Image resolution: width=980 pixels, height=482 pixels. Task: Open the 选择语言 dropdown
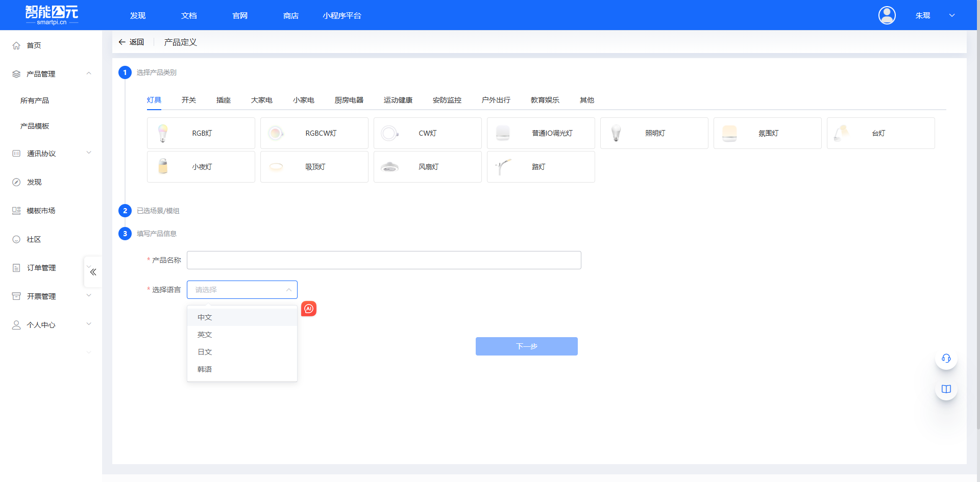242,290
